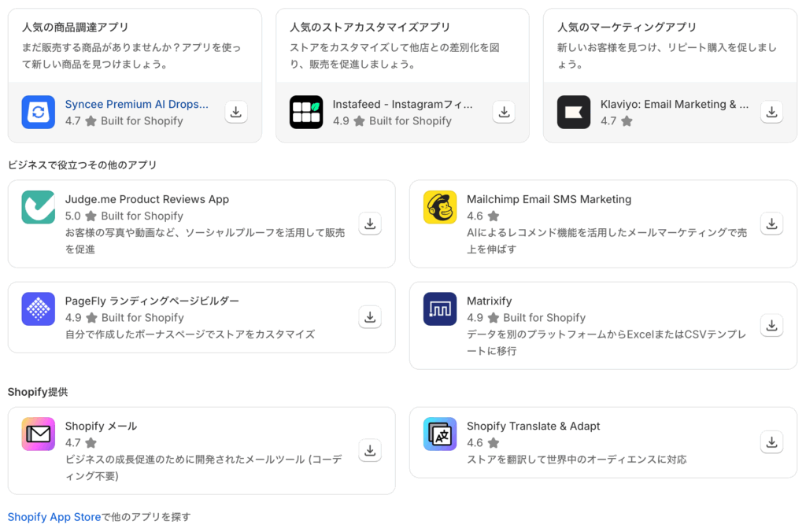Download the Klaviyo Email Marketing app
Screen dimensions: 806x532
pos(771,113)
